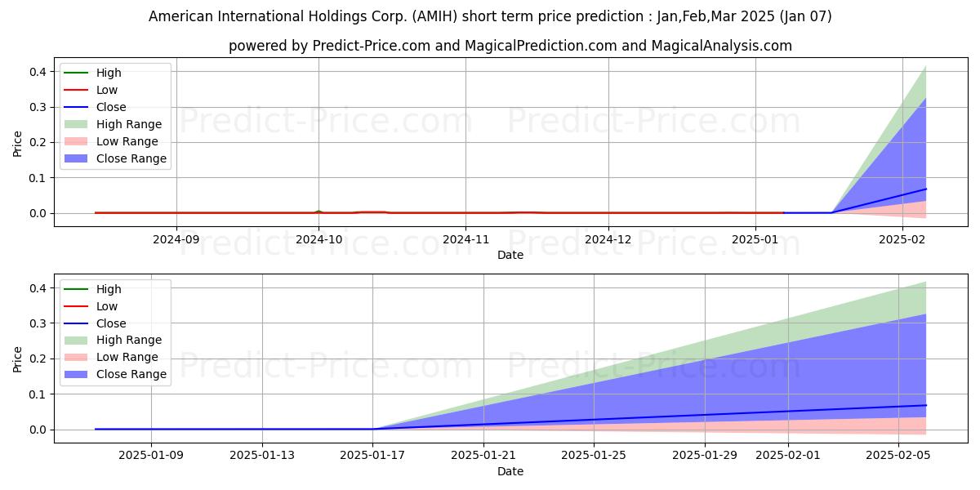Click the 2024-10 tick label on top chart
Image resolution: width=980 pixels, height=490 pixels.
[318, 240]
